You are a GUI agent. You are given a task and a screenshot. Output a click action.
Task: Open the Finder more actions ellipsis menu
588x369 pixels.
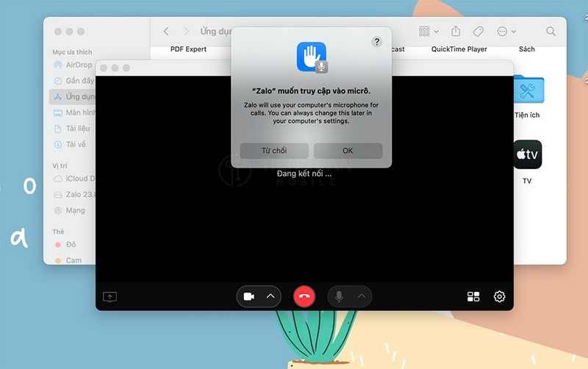[x=506, y=32]
